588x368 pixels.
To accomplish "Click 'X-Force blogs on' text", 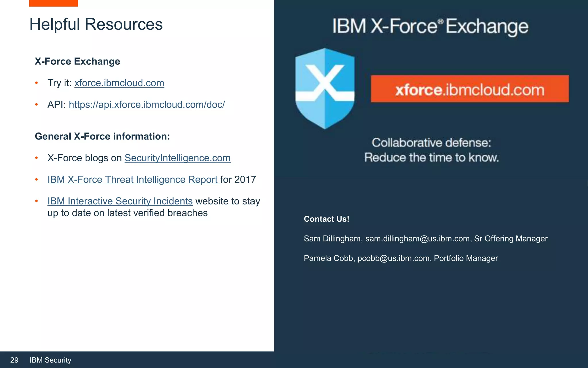I will [85, 158].
